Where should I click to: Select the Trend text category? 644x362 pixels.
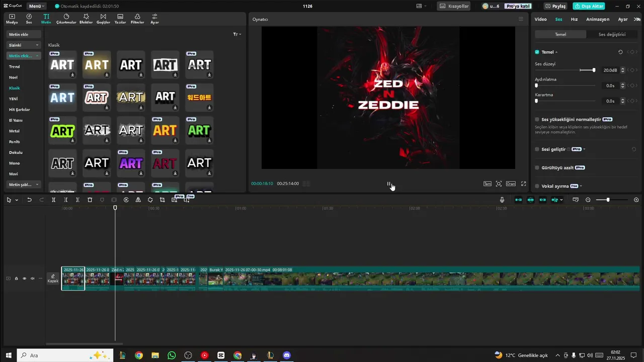tap(14, 67)
